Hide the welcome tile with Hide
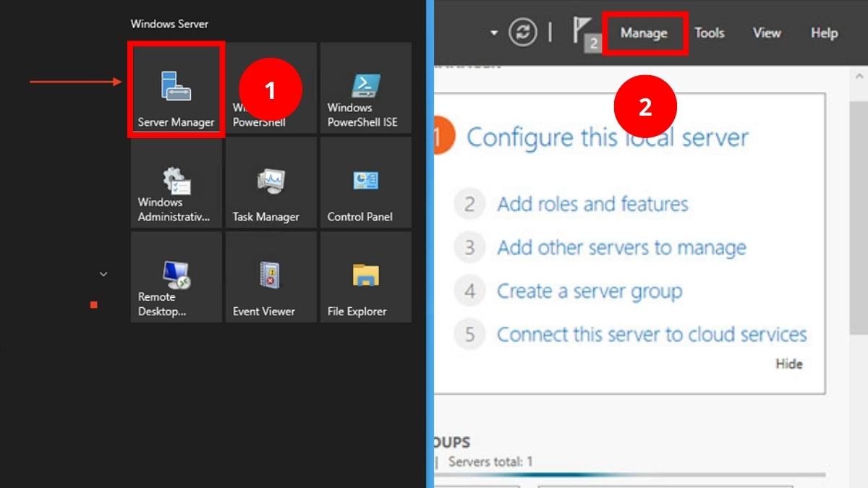 click(789, 364)
